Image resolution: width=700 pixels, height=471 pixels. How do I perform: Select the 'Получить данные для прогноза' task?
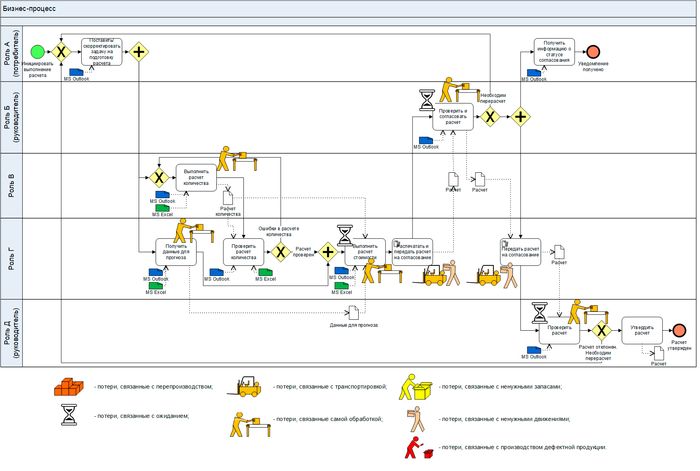pyautogui.click(x=176, y=251)
